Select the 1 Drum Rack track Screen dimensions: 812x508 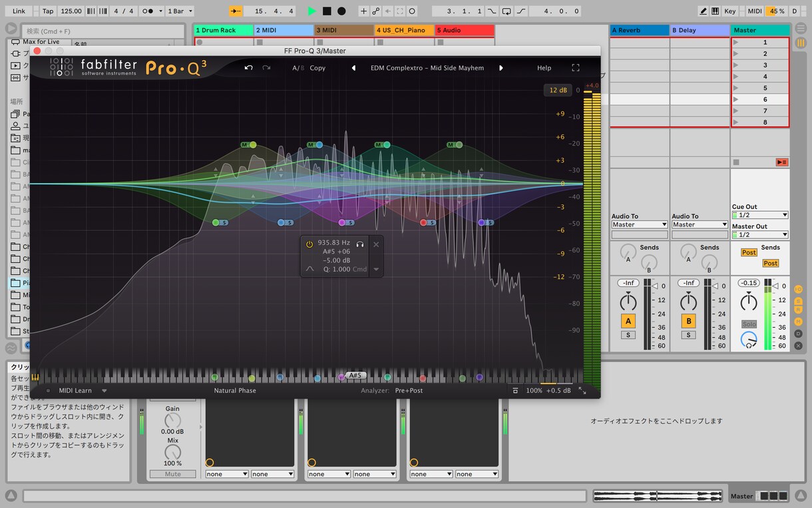(224, 30)
